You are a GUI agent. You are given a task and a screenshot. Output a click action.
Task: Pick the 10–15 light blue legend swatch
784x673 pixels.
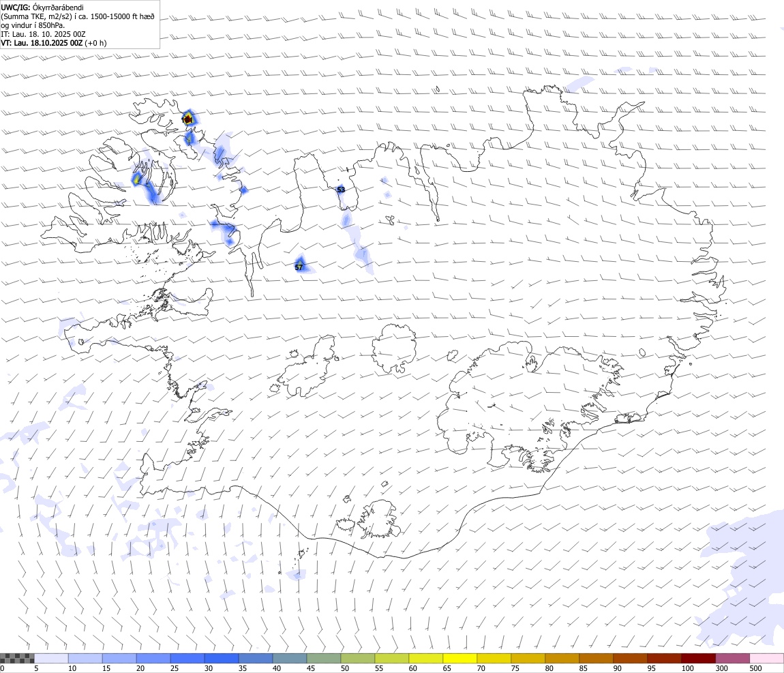[85, 658]
